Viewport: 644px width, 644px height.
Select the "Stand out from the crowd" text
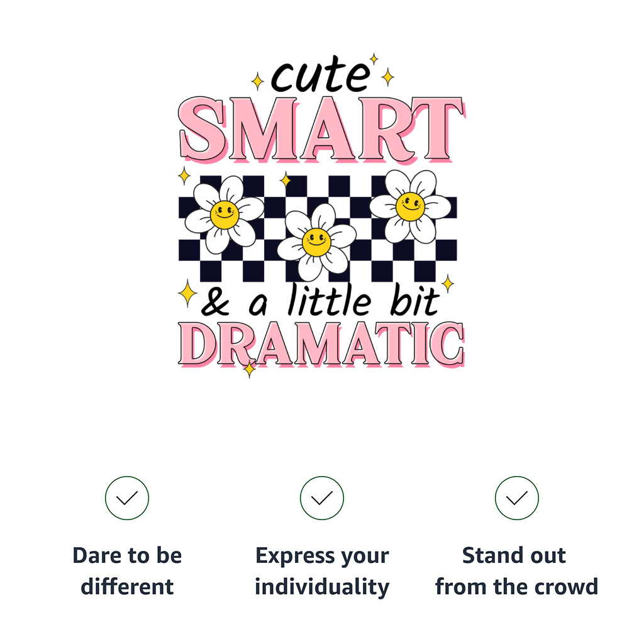coord(516,571)
